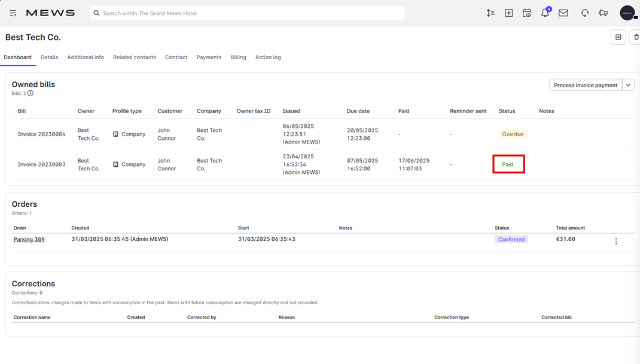Click the info icon next to Bills: 2

[30, 93]
